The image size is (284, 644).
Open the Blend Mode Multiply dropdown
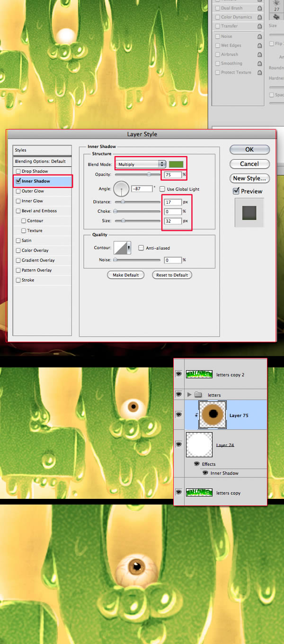(x=141, y=165)
